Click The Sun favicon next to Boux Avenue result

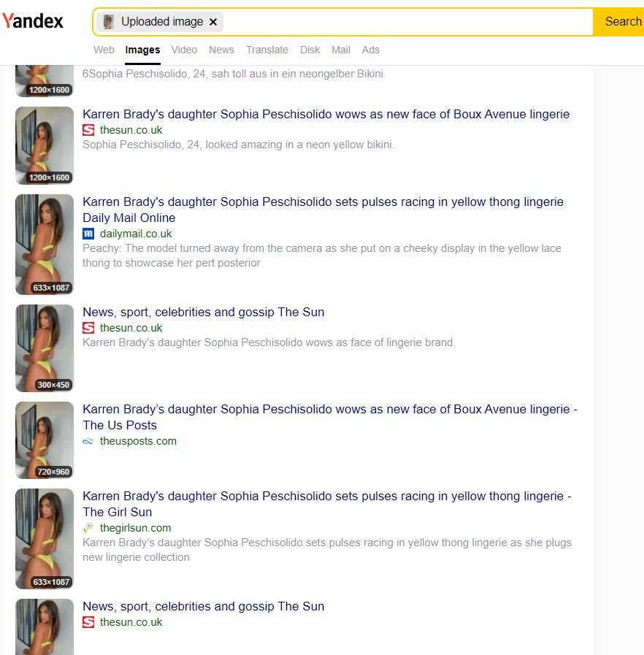(x=88, y=130)
